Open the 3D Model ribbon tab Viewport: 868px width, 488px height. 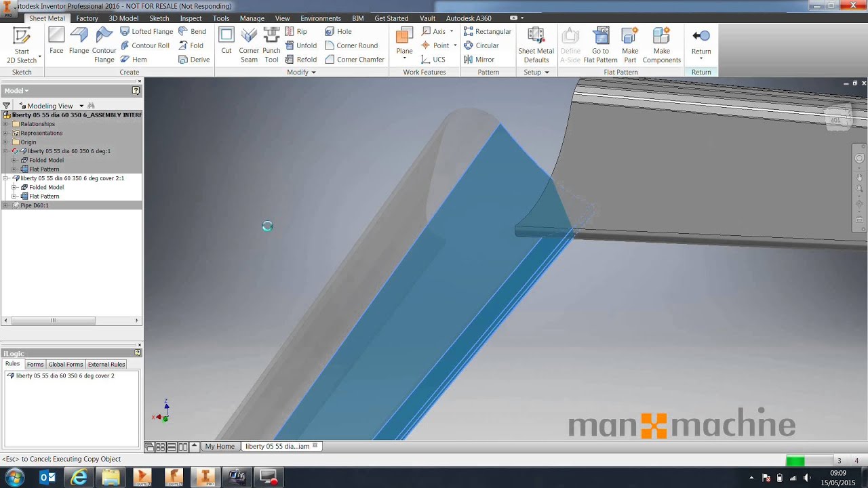123,18
